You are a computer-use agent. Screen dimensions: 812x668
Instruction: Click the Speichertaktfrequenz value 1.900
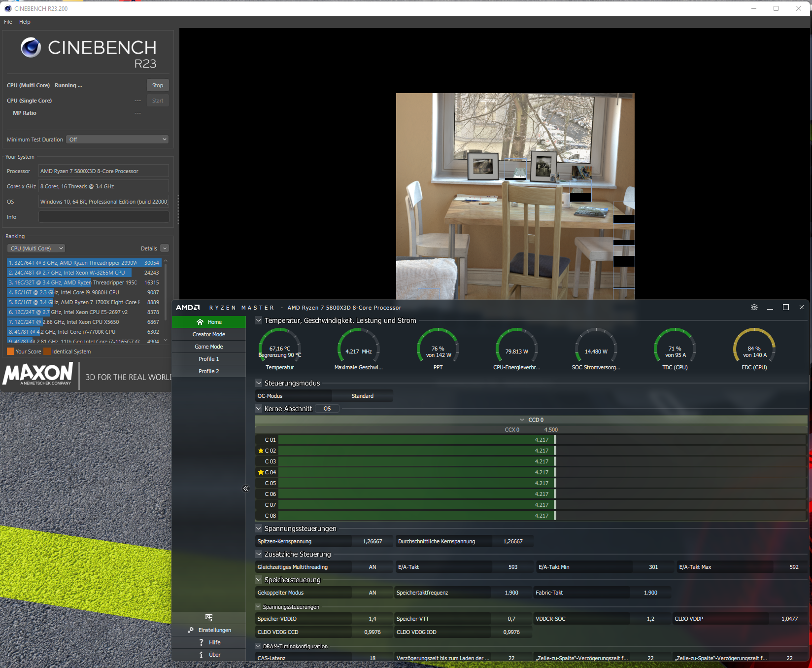(x=511, y=593)
